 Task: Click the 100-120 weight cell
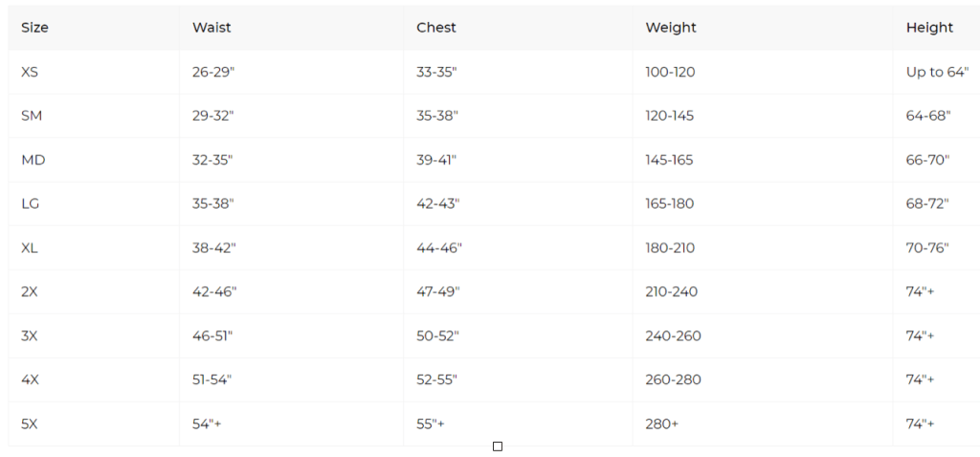point(670,72)
